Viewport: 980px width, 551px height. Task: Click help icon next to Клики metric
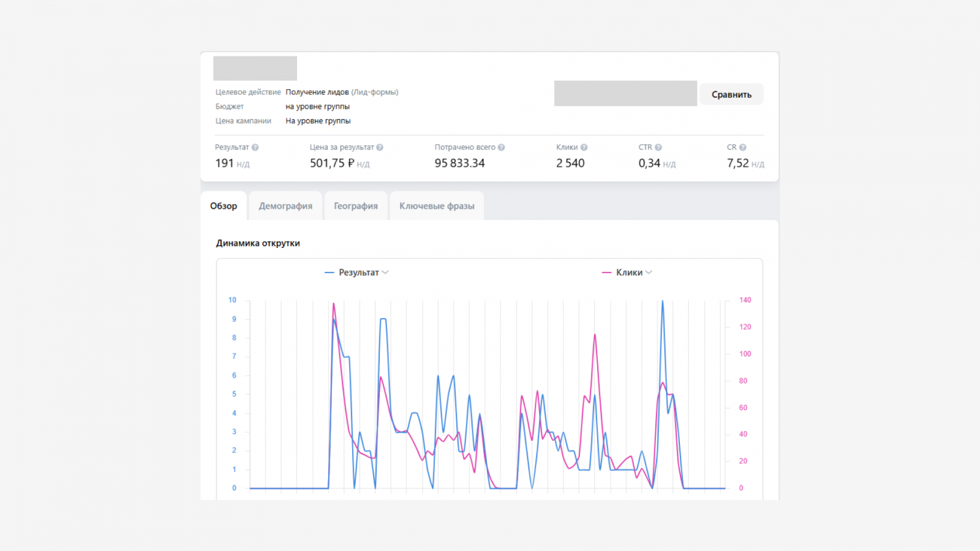(x=584, y=148)
